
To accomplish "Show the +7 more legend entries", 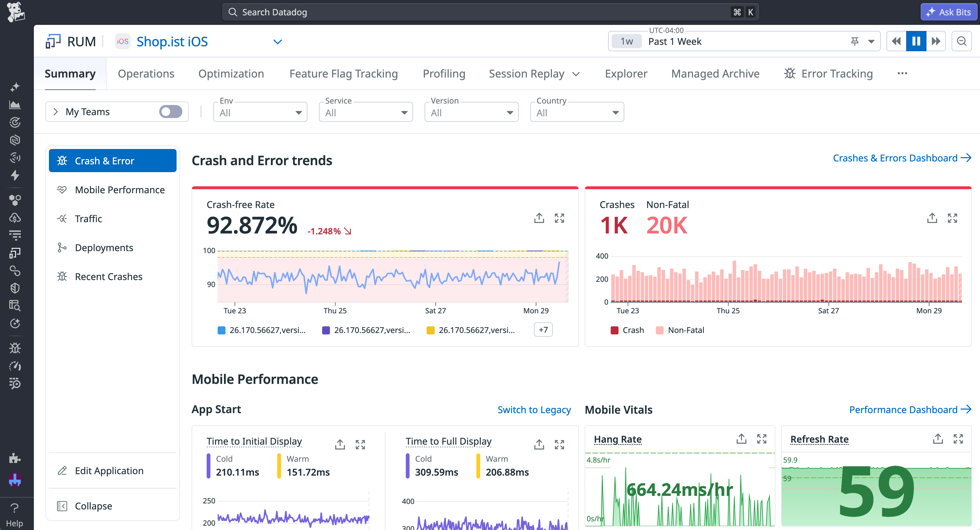I will click(x=543, y=330).
